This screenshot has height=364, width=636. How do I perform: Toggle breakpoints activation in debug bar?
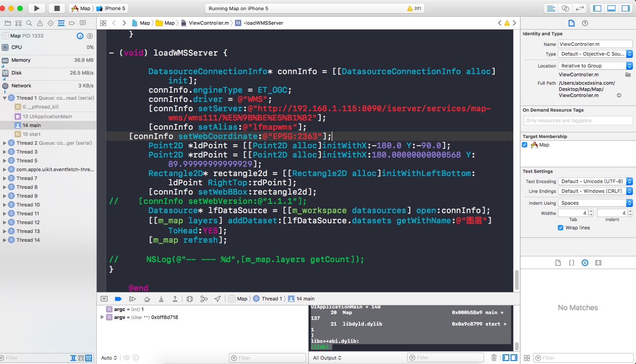(x=118, y=299)
